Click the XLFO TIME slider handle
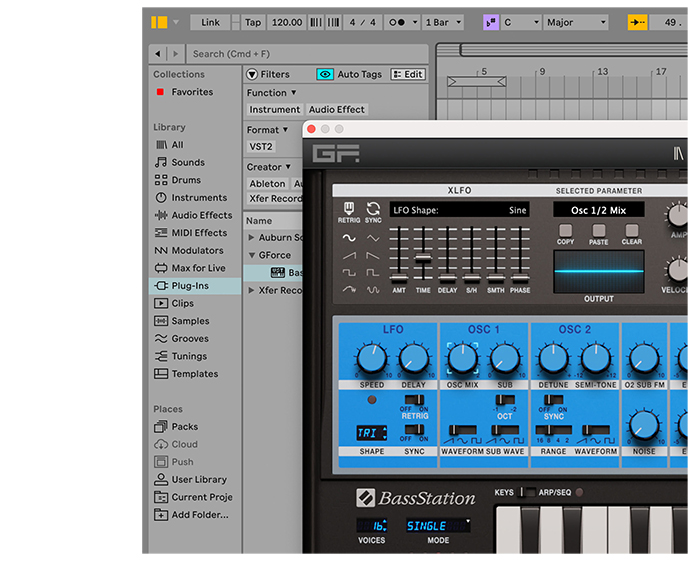Screen dimensions: 700x561 coord(422,259)
